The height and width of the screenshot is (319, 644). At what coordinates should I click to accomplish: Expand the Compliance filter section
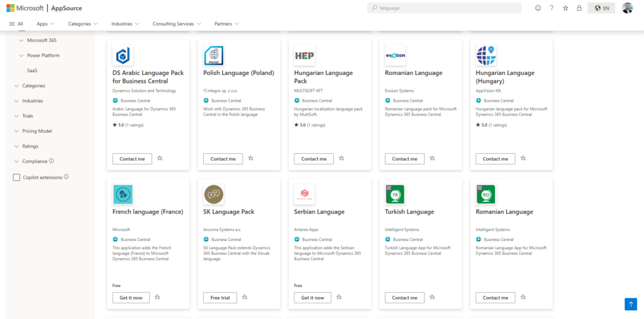click(x=16, y=161)
